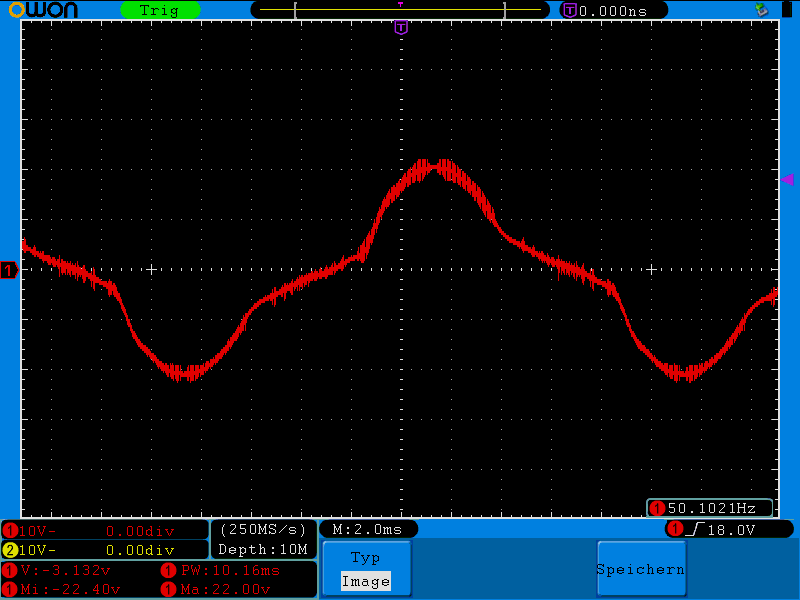This screenshot has width=800, height=600.
Task: Click the 50.1021Hz frequency readout
Action: [711, 508]
